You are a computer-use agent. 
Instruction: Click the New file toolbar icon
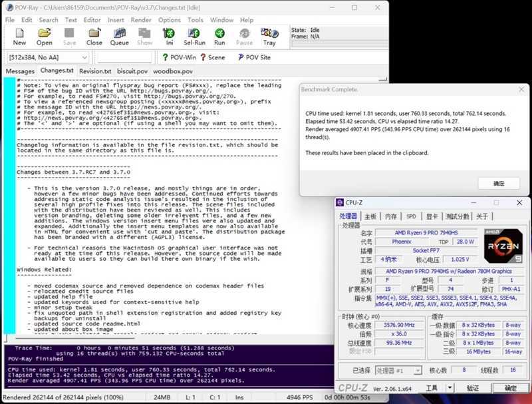(19, 37)
